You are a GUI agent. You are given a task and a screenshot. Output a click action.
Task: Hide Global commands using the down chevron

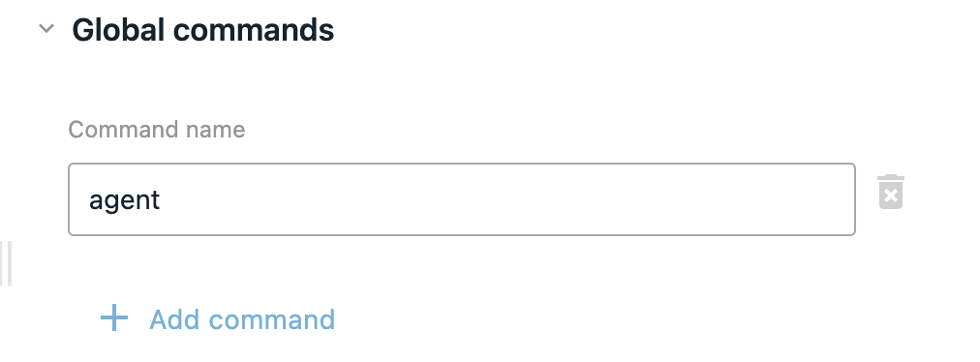(x=46, y=29)
